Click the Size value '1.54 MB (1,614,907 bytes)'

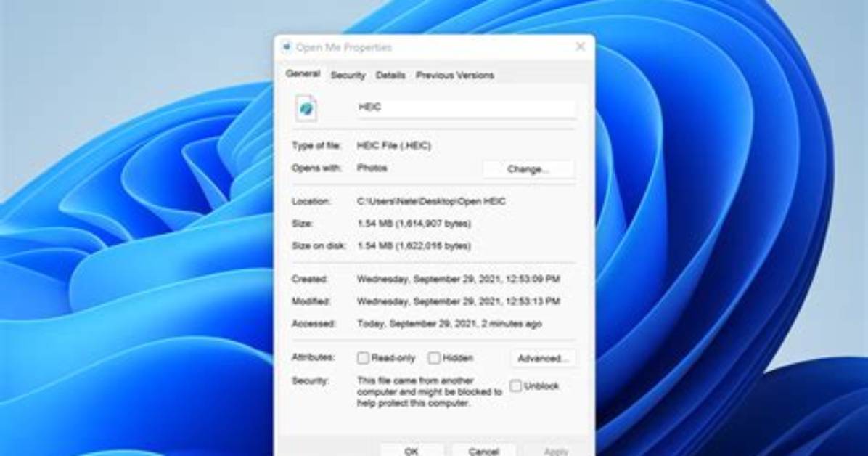tap(414, 224)
